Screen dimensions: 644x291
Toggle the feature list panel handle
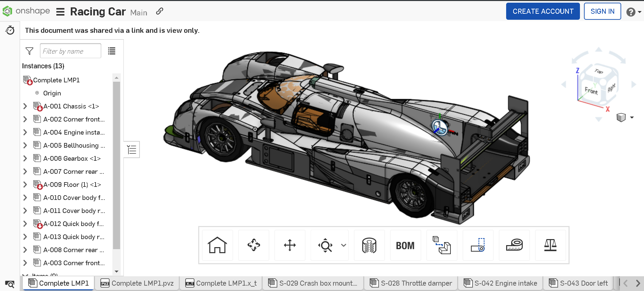coord(132,149)
